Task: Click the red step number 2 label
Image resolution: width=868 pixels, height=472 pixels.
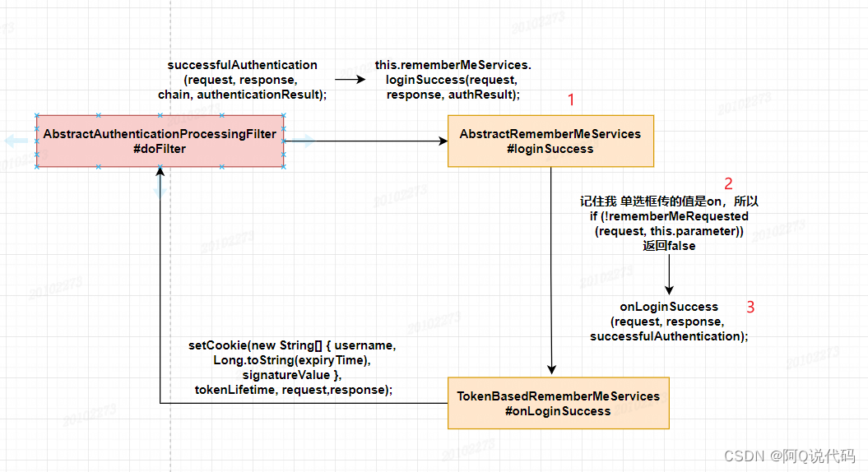Action: click(x=728, y=183)
